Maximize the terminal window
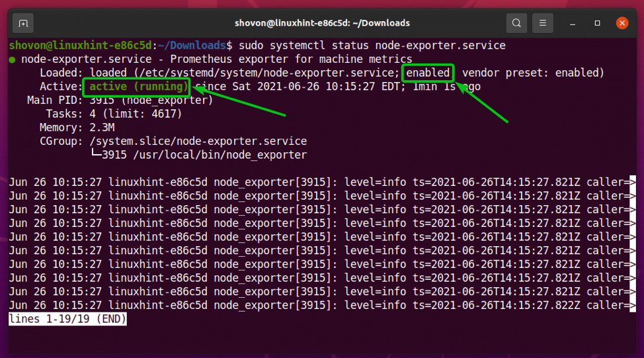 pyautogui.click(x=597, y=23)
